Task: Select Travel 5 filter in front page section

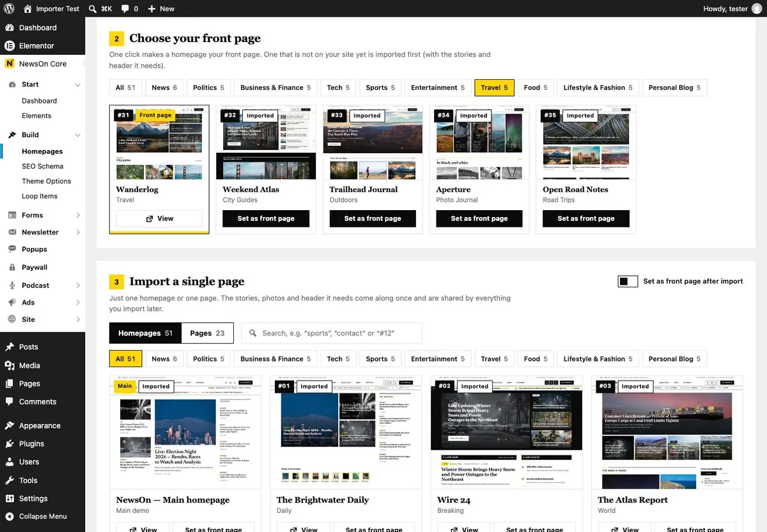Action: (495, 87)
